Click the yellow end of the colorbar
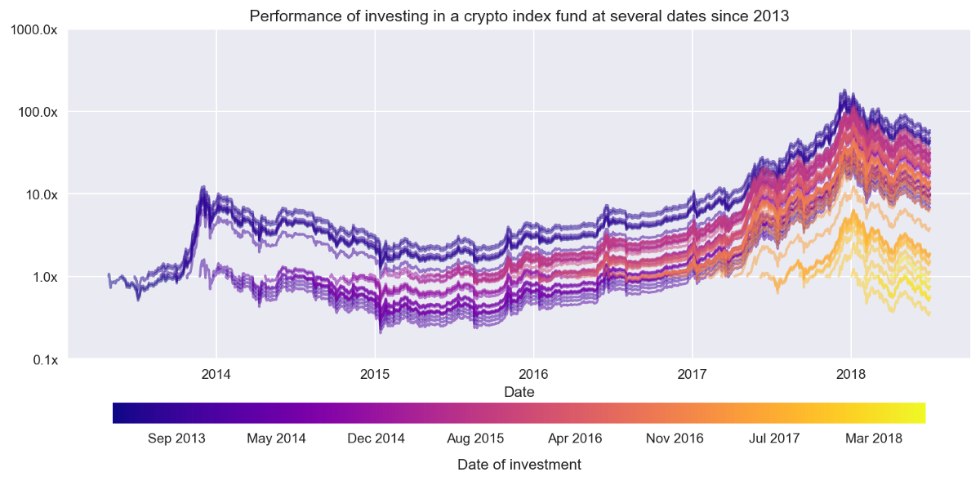The height and width of the screenshot is (481, 980). tap(920, 413)
